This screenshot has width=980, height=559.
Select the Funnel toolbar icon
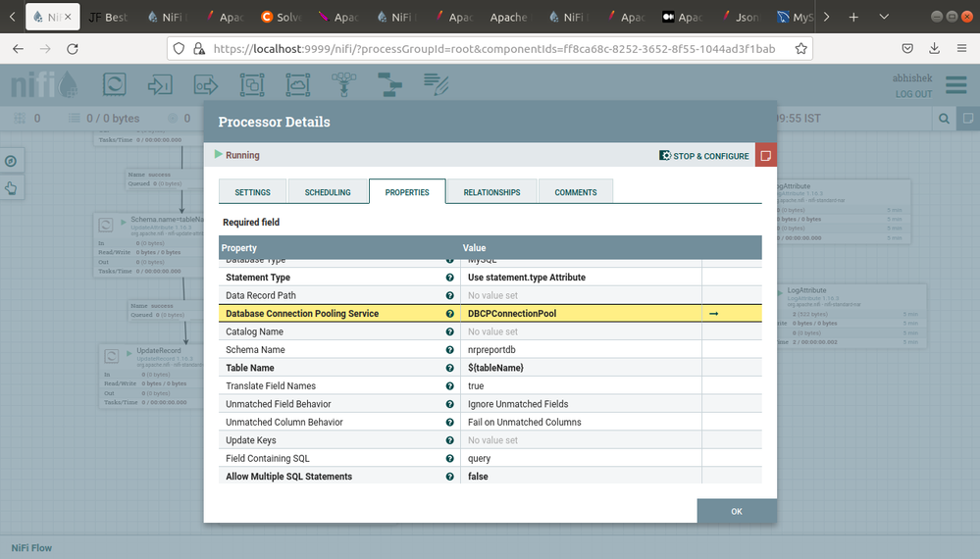[x=343, y=84]
